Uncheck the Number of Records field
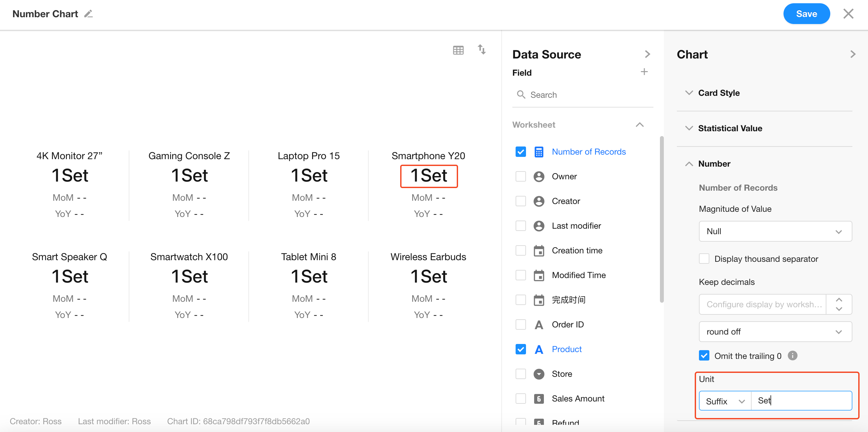868x432 pixels. (x=520, y=152)
